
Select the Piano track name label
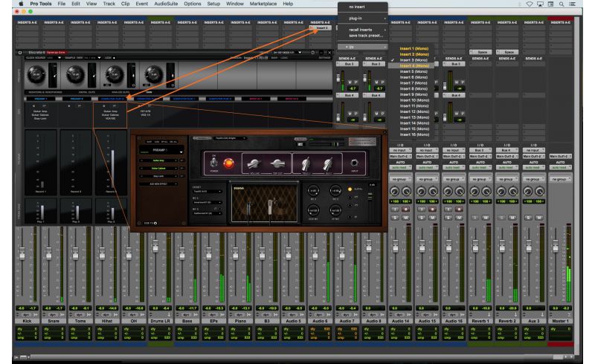[x=240, y=321]
